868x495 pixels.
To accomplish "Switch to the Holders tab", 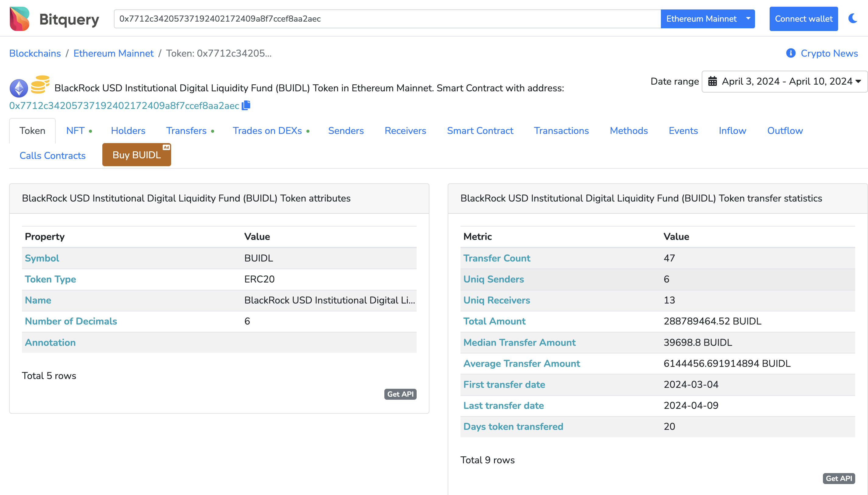I will (128, 131).
